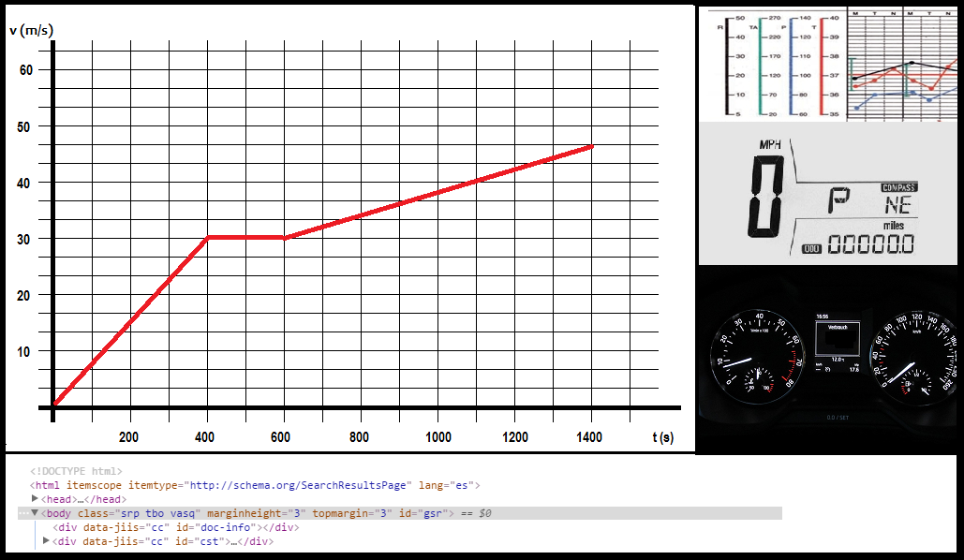
Task: Click the 40 label on velocity axis
Action: click(23, 183)
